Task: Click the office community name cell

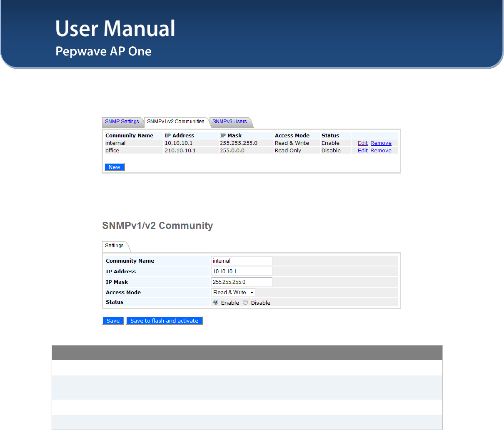Action: (134, 151)
